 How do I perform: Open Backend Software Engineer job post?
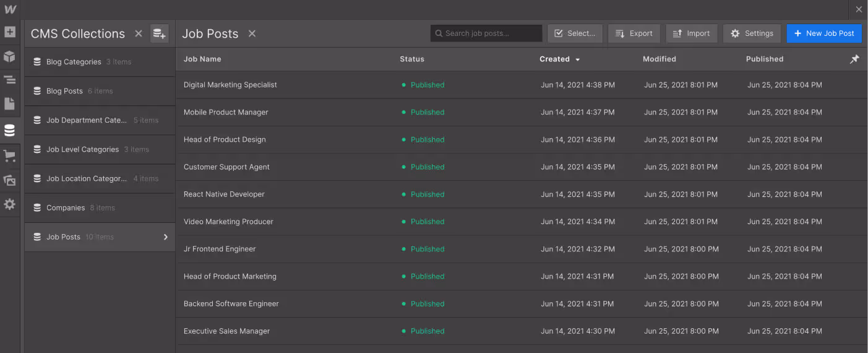[x=231, y=303]
